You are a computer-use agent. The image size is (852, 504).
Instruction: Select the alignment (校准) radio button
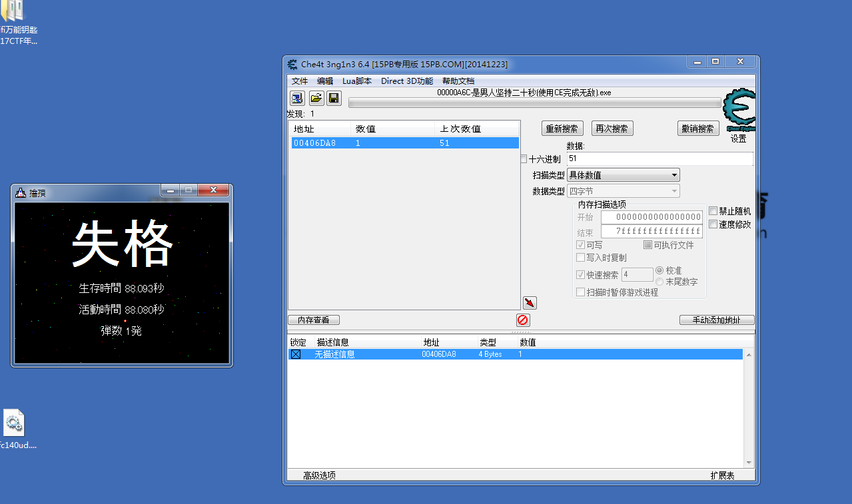click(659, 270)
